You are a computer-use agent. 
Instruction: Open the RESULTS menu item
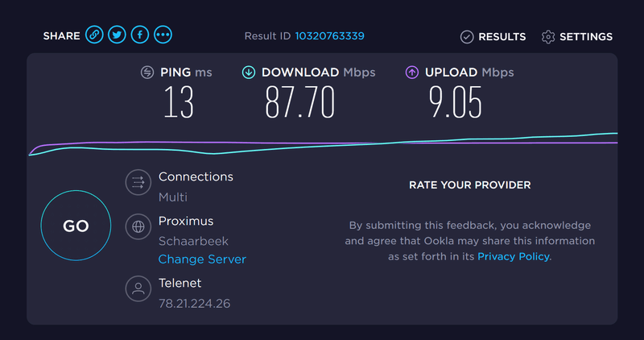tap(502, 36)
